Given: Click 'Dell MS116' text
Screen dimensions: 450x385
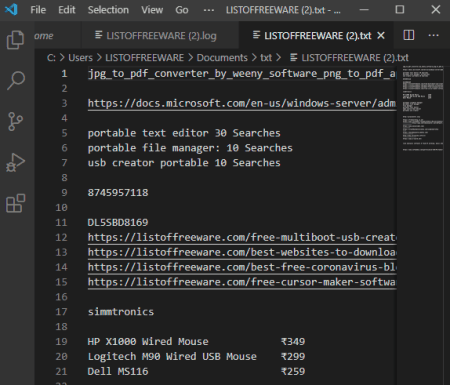Looking at the screenshot, I should [x=118, y=371].
